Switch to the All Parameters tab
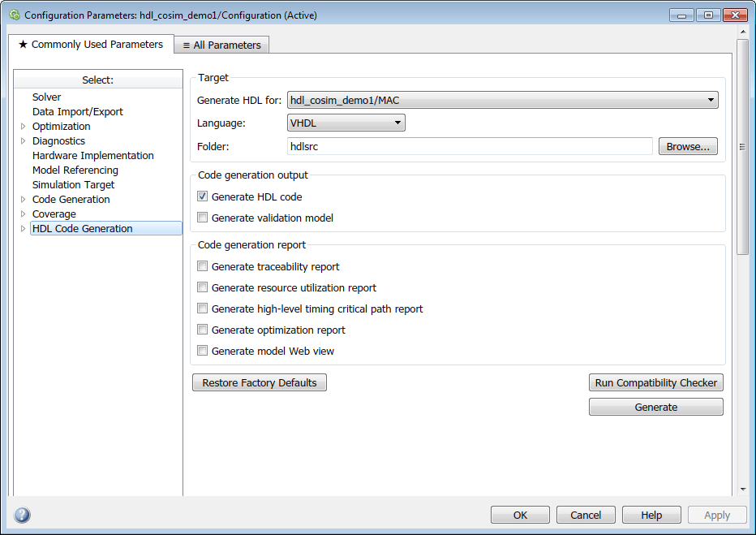The height and width of the screenshot is (535, 756). click(x=221, y=45)
